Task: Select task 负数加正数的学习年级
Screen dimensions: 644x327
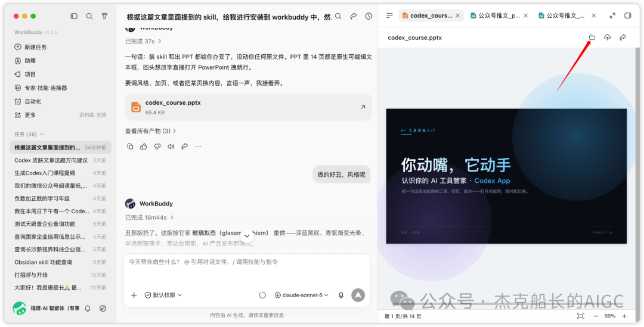Action: (60, 198)
